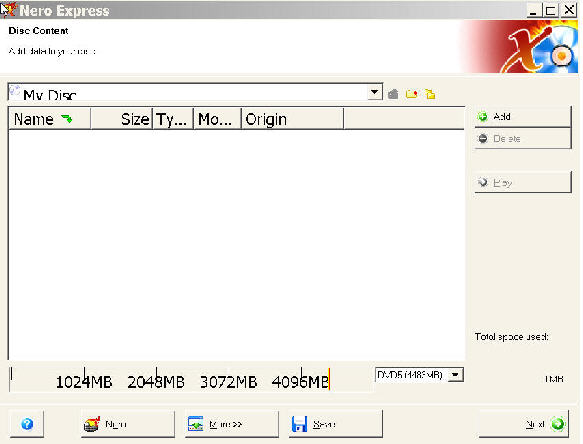This screenshot has height=444, width=583.
Task: Click the Play button
Action: 523,182
